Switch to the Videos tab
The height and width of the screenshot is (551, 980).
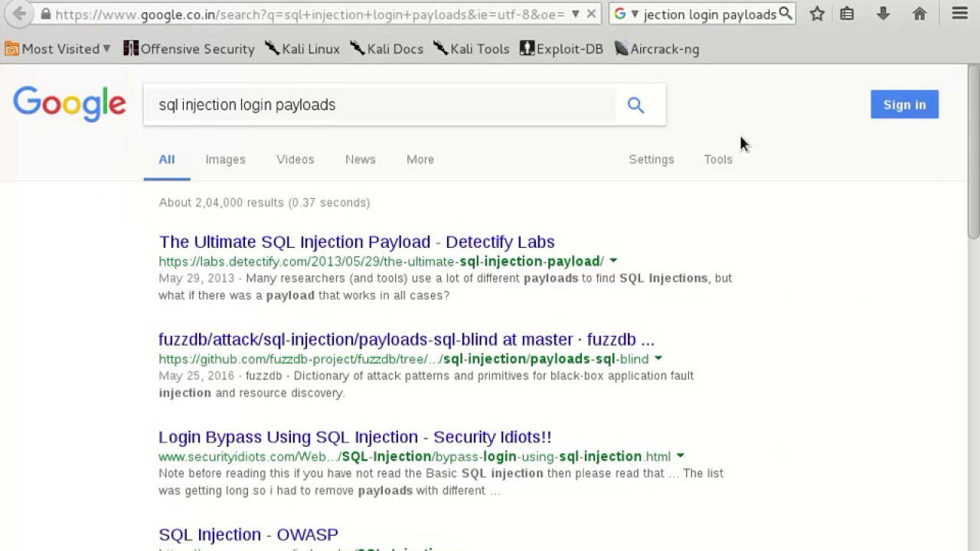(x=296, y=159)
